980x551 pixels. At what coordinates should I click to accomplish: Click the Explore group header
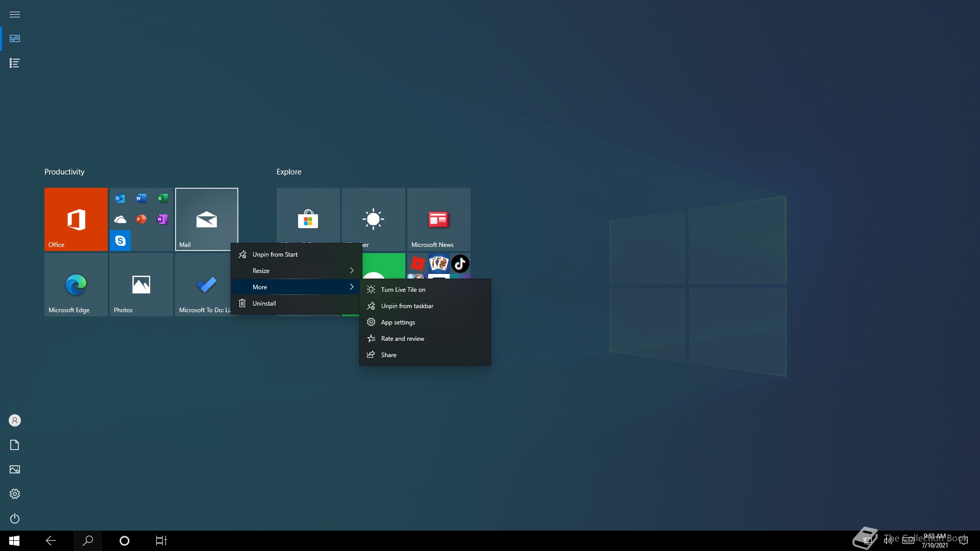(289, 172)
